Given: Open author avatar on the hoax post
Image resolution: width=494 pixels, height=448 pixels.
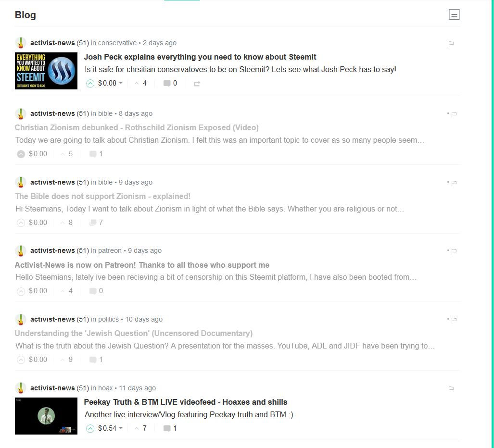Looking at the screenshot, I should 21,388.
